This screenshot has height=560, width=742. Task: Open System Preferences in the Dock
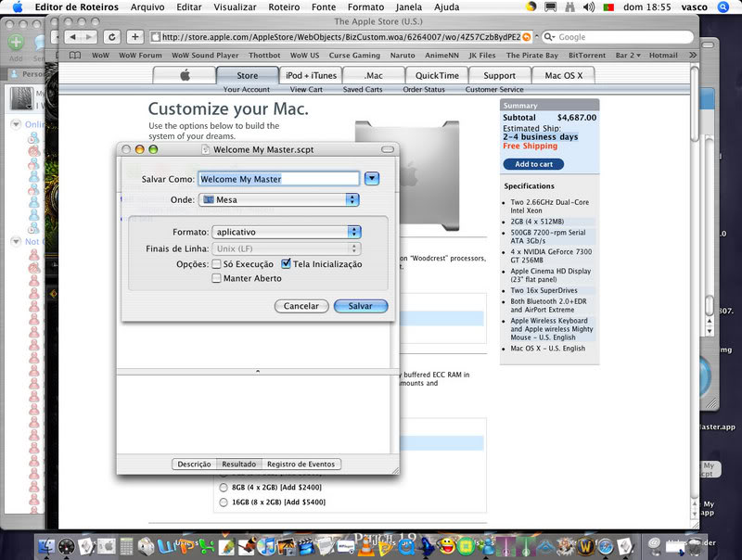[x=107, y=546]
